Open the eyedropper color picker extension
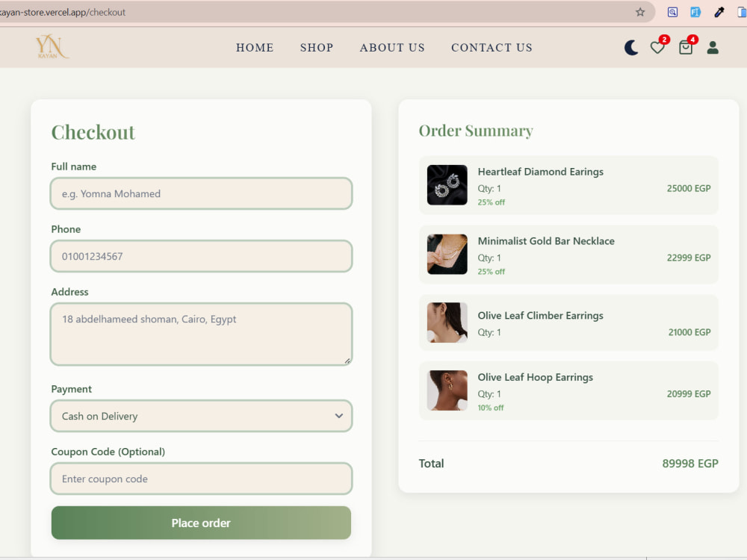 pyautogui.click(x=719, y=13)
